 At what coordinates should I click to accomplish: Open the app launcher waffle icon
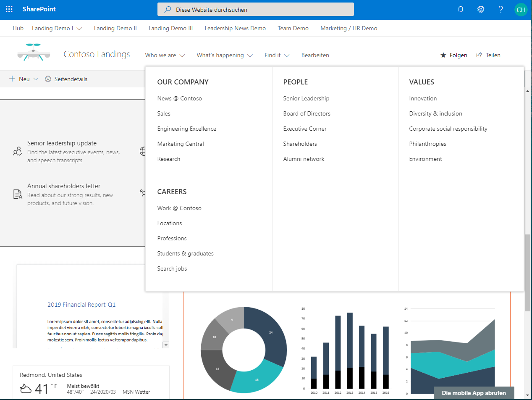click(x=9, y=9)
